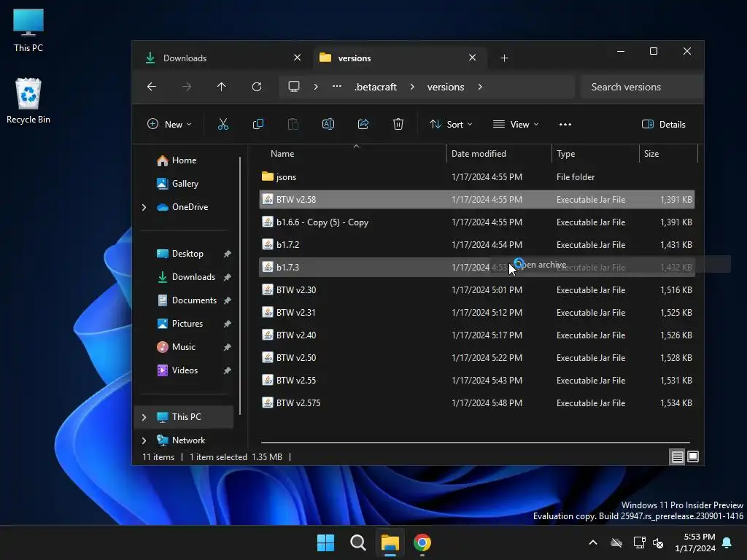Open the Sort dropdown
This screenshot has width=747, height=560.
coord(451,124)
